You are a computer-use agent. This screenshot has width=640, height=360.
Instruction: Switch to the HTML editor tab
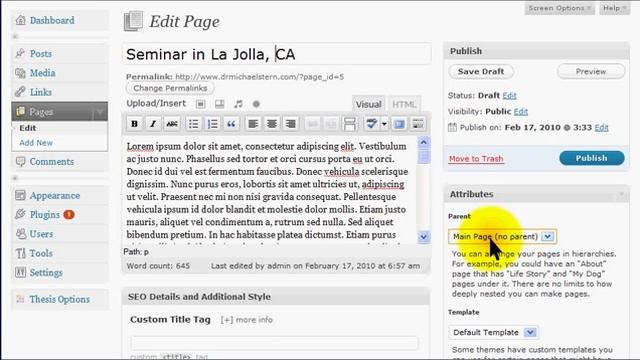click(x=404, y=104)
